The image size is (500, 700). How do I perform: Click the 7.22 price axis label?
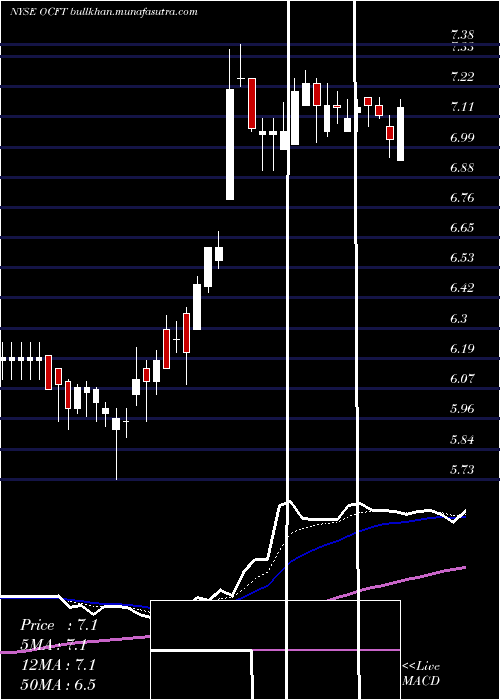[462, 77]
